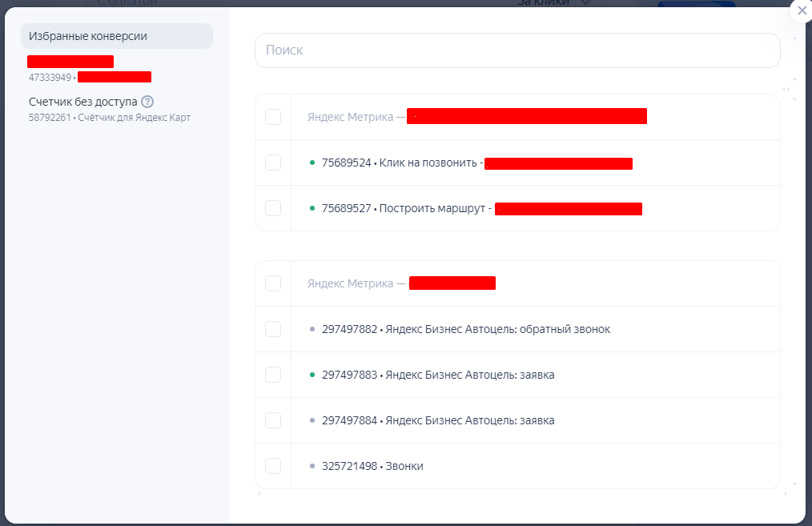Open Избранные конверсии in the sidebar
812x526 pixels.
pos(117,36)
